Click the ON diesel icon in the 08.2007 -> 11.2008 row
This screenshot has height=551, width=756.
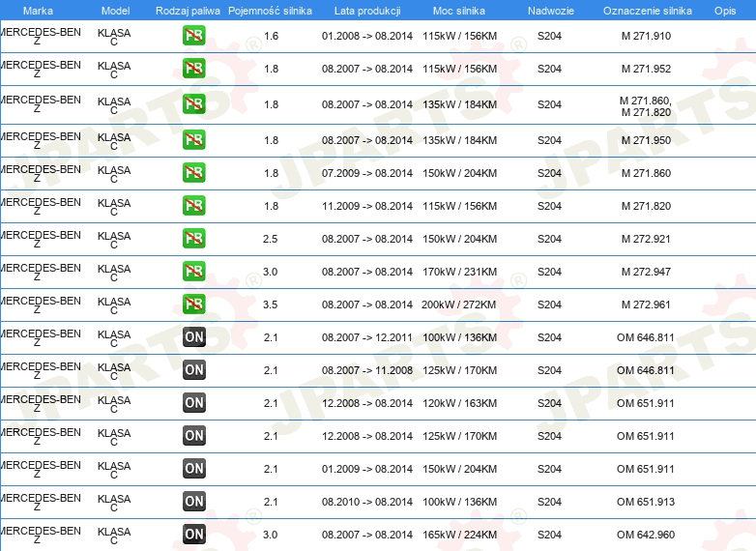[193, 369]
